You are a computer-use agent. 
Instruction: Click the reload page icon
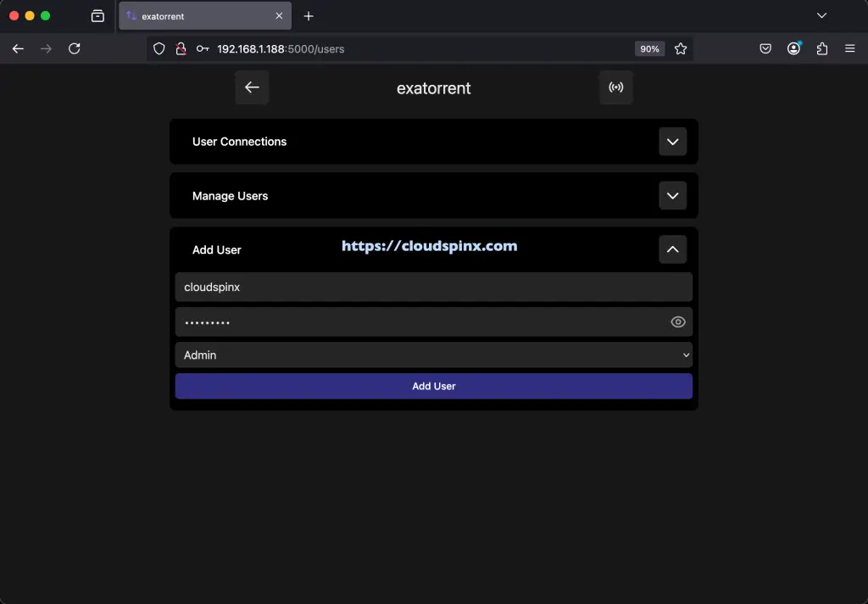point(75,48)
